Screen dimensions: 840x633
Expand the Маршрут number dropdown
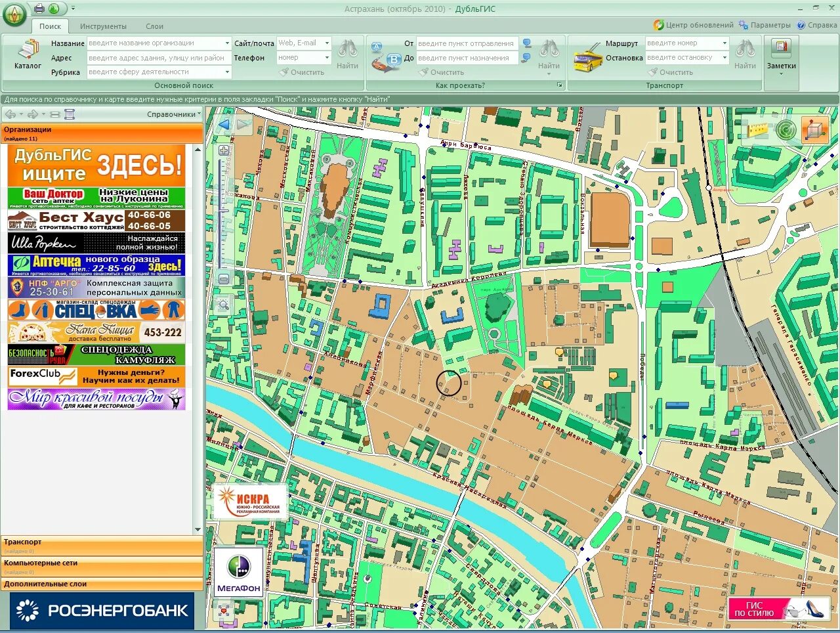tap(724, 43)
